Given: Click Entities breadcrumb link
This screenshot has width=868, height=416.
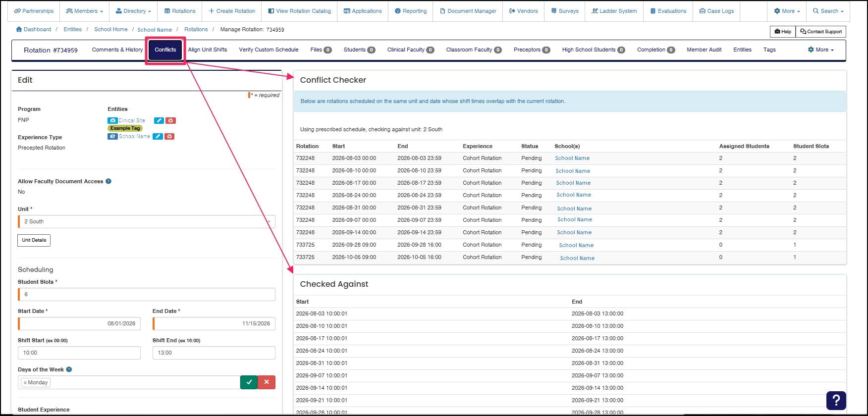Looking at the screenshot, I should [x=72, y=29].
